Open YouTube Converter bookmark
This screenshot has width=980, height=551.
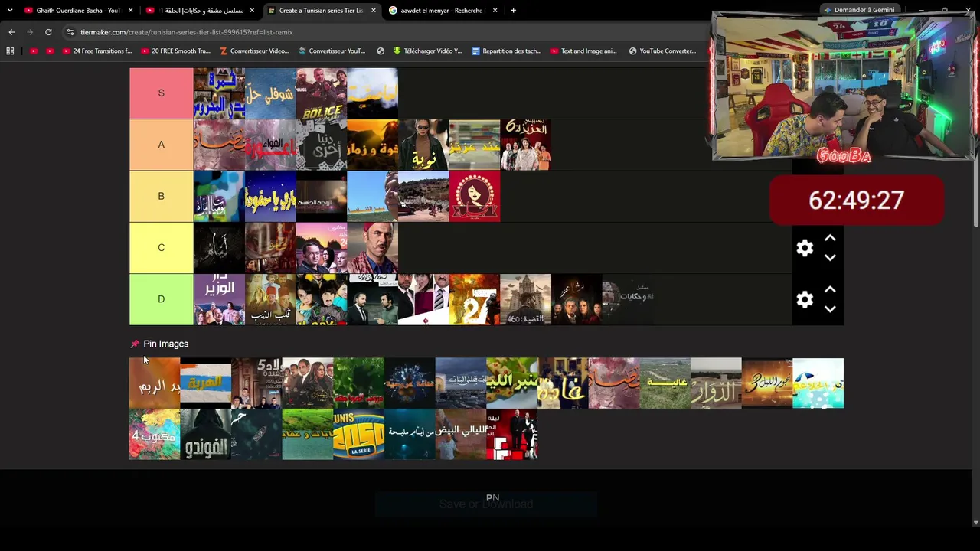tap(662, 51)
